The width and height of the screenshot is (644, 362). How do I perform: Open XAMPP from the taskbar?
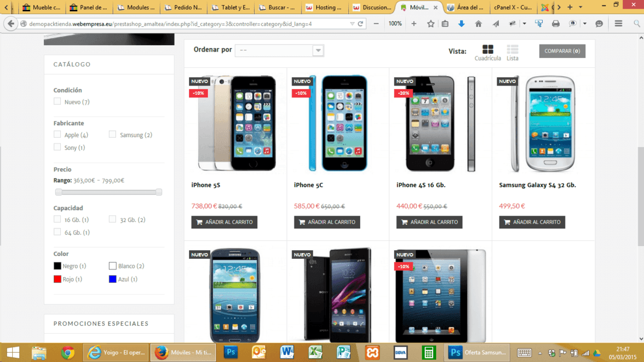click(372, 353)
